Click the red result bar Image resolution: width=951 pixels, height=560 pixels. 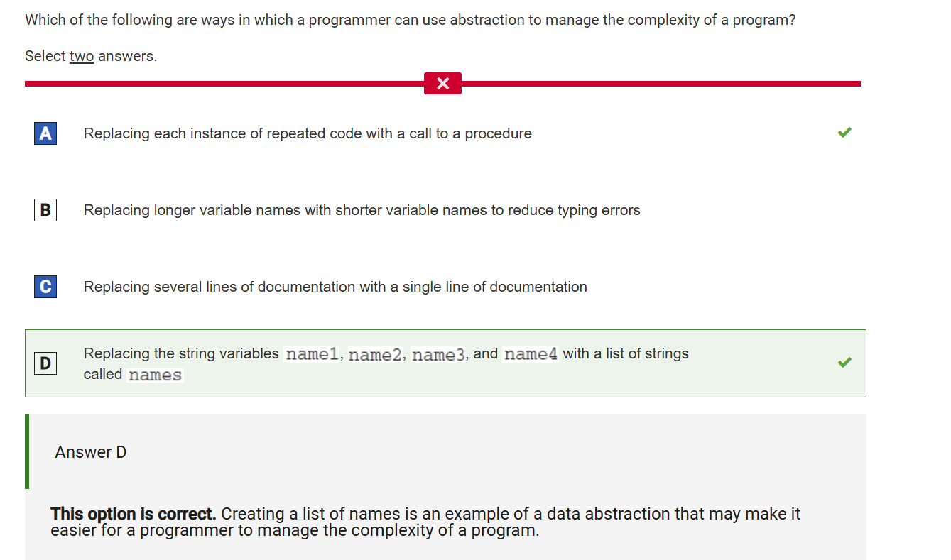click(x=442, y=84)
